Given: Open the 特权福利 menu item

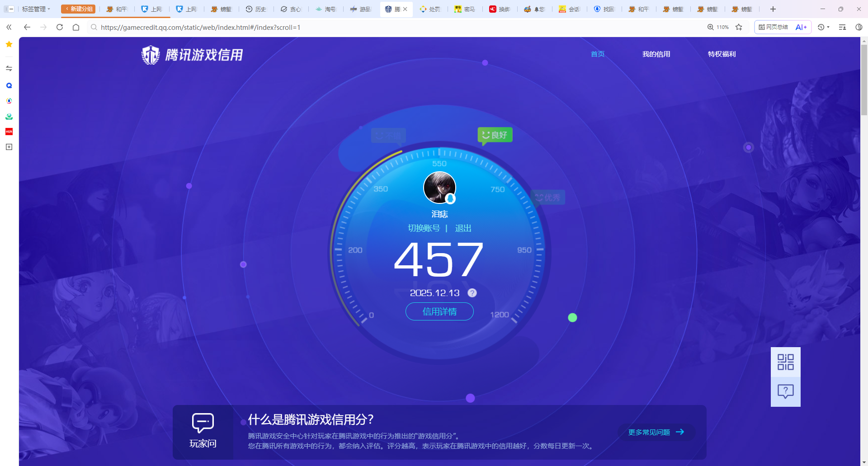Looking at the screenshot, I should 722,54.
